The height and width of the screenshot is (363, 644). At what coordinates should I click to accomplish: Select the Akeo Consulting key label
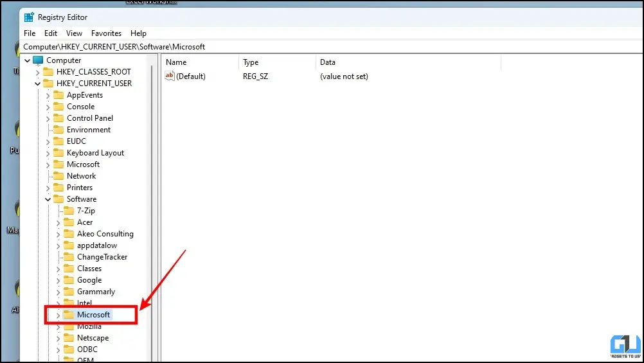point(105,234)
